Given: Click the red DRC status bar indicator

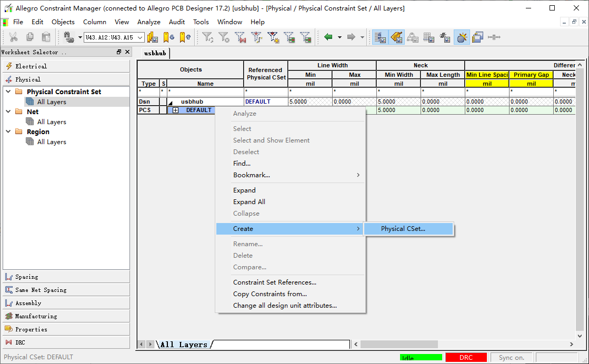Looking at the screenshot, I should click(466, 357).
